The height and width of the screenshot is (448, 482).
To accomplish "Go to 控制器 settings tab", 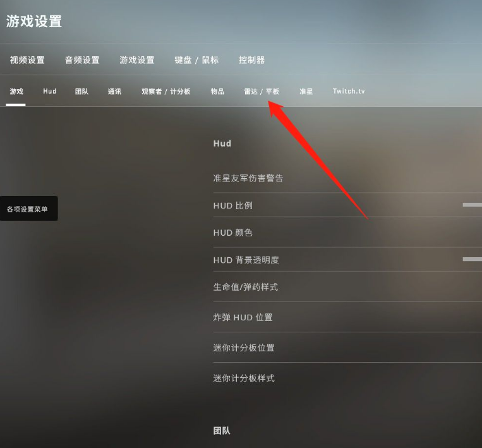I will [x=251, y=60].
